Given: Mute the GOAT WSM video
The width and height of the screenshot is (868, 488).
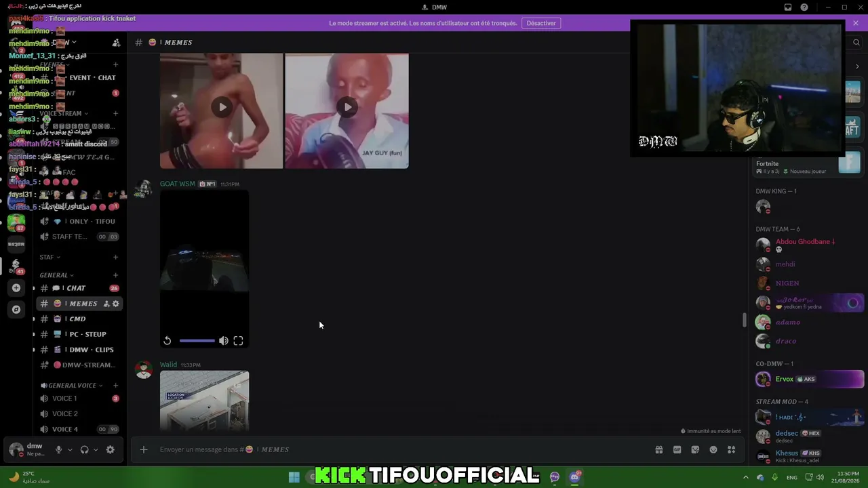Looking at the screenshot, I should click(x=224, y=341).
